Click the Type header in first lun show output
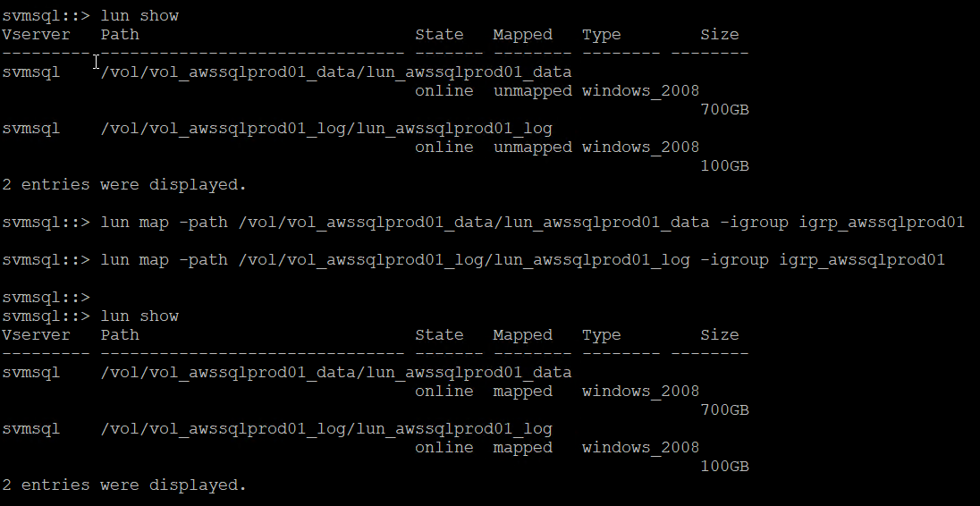Image resolution: width=980 pixels, height=506 pixels. tap(601, 35)
